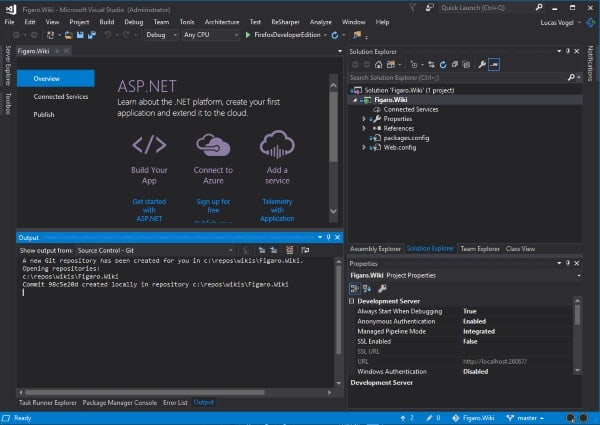This screenshot has height=425, width=600.
Task: Open the FirefoxDeveloperEdition browser dropdown arrow
Action: pos(325,35)
